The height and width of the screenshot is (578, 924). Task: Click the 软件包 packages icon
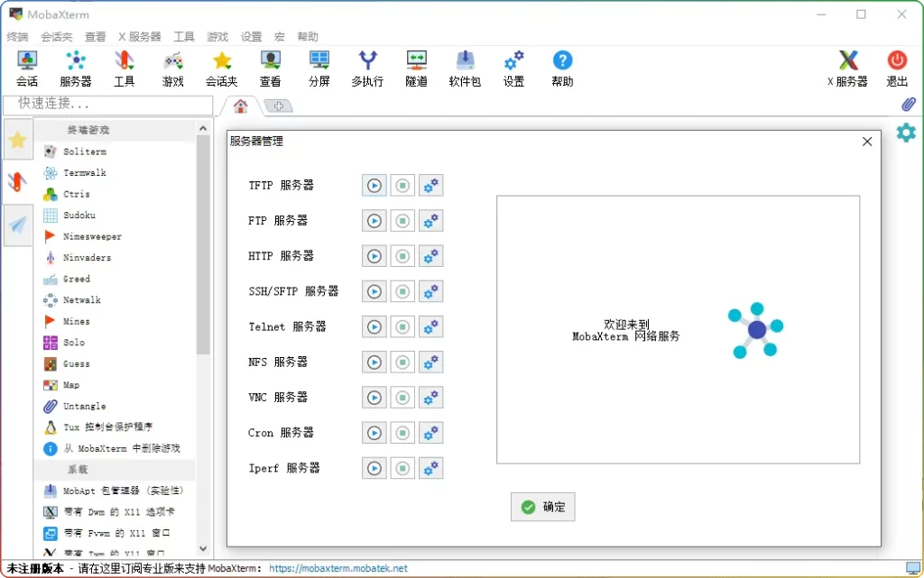(465, 69)
